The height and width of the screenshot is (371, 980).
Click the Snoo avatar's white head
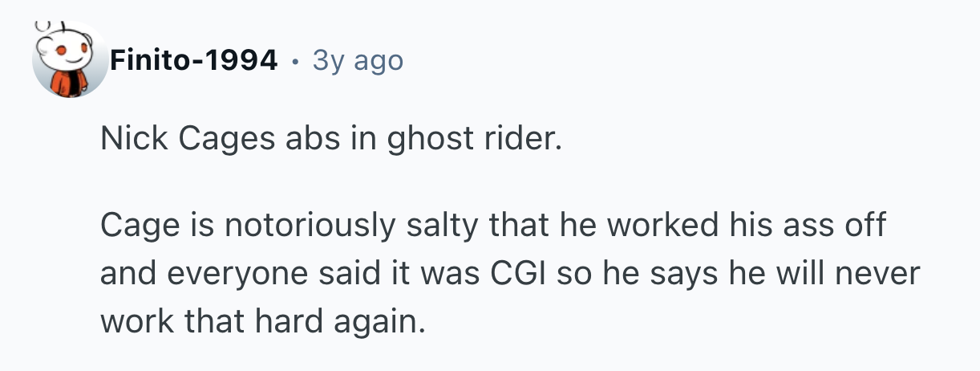tap(68, 51)
